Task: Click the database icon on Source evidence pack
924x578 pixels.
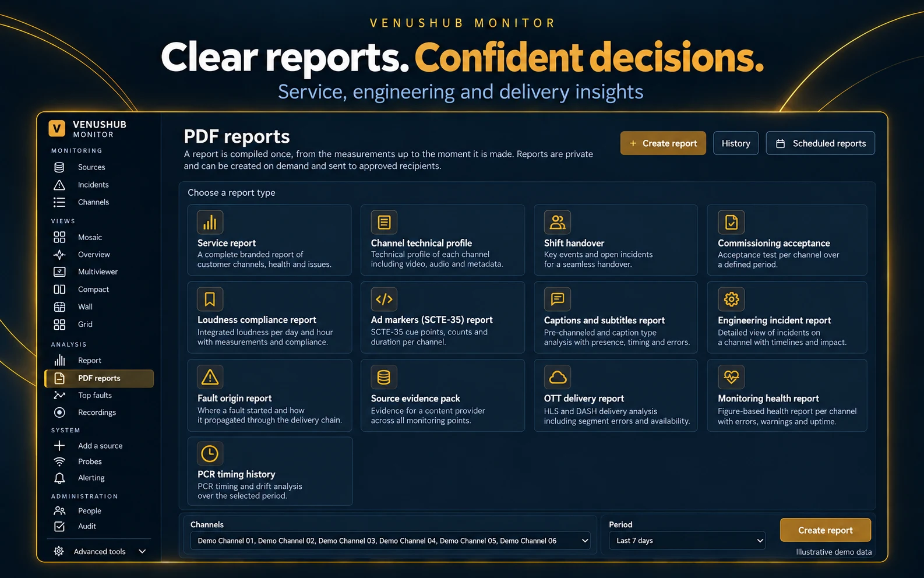Action: [384, 377]
